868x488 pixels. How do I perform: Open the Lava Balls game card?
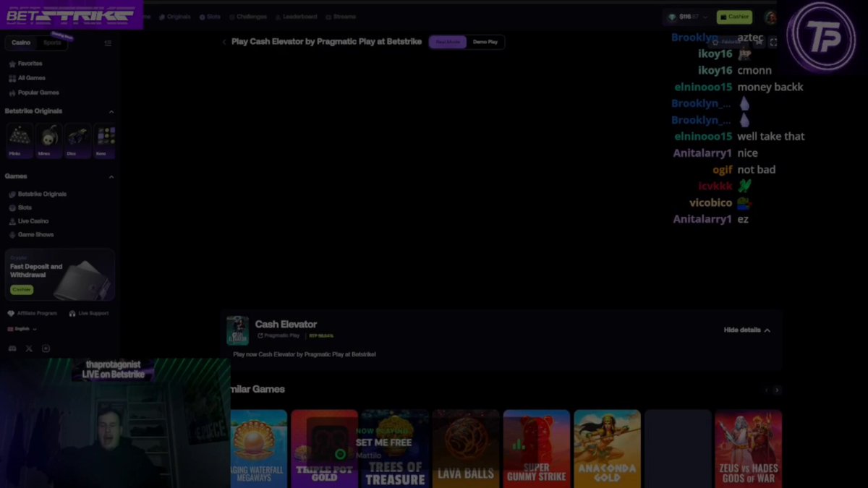click(x=466, y=449)
